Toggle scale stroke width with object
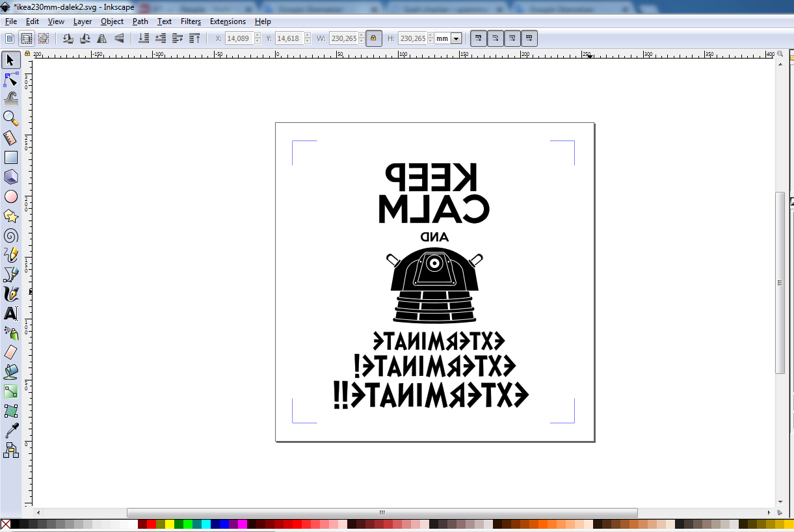 (x=478, y=38)
